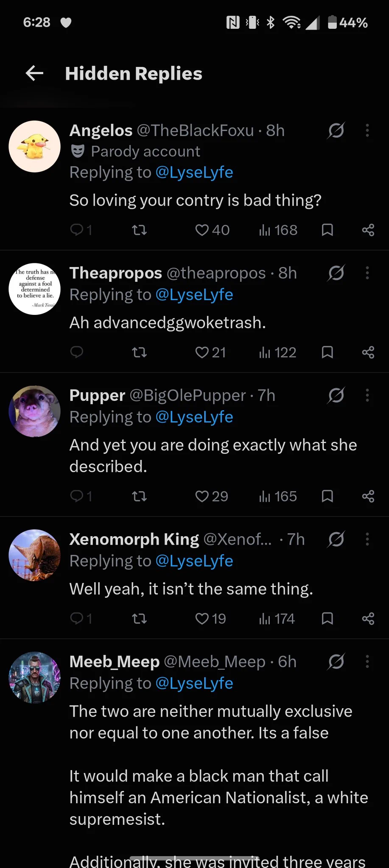Open @LyseLyfe link in the Angelos reply
Screen dimensions: 389x868
point(194,172)
